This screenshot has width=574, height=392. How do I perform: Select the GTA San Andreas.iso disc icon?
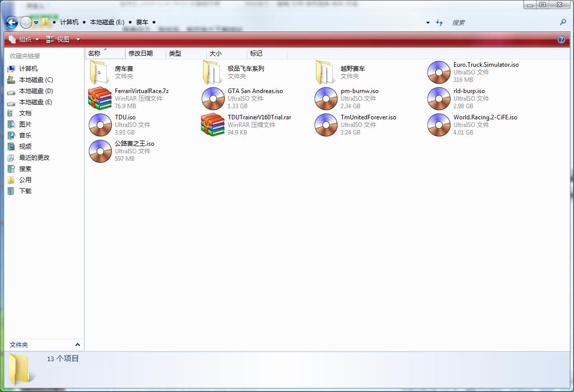pyautogui.click(x=213, y=99)
